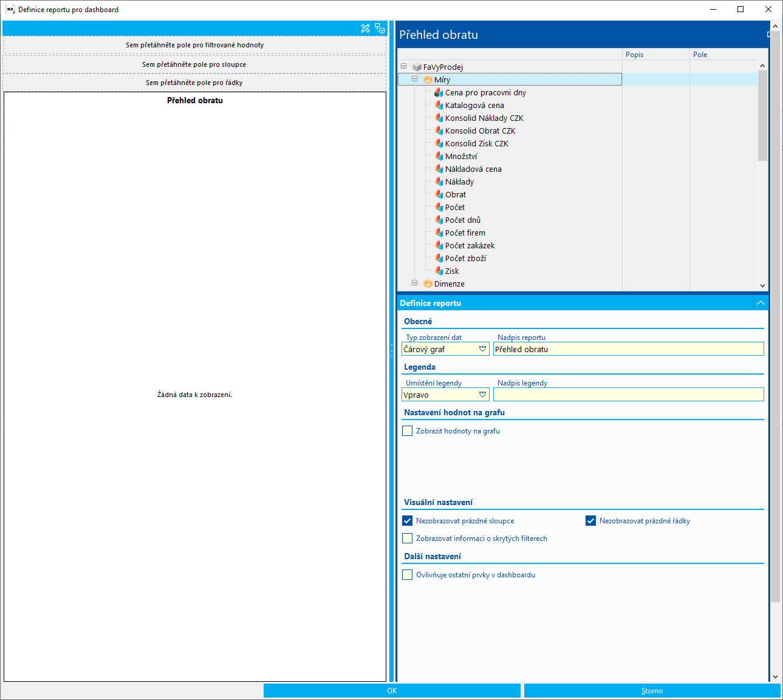
Task: Cancel with the Storno button
Action: tap(652, 691)
